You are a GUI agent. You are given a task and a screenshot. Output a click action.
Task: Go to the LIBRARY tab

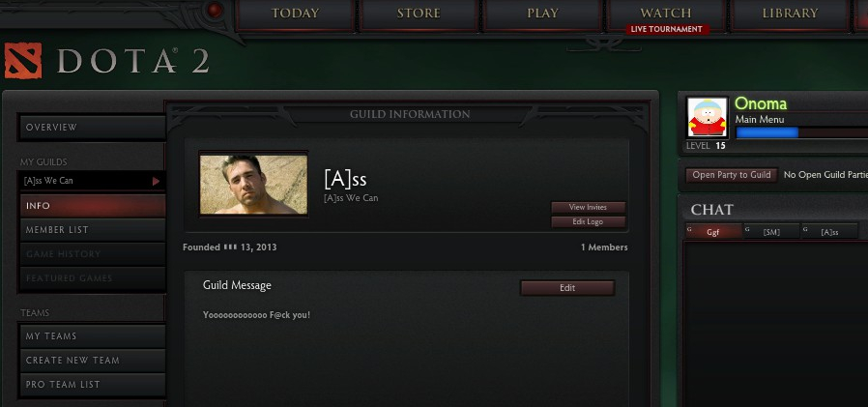pos(790,14)
